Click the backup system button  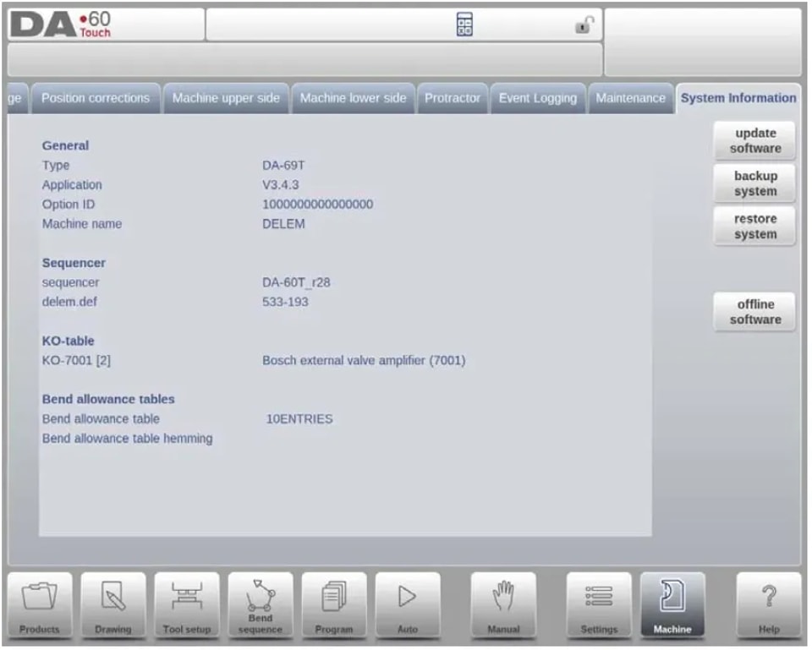coord(755,183)
